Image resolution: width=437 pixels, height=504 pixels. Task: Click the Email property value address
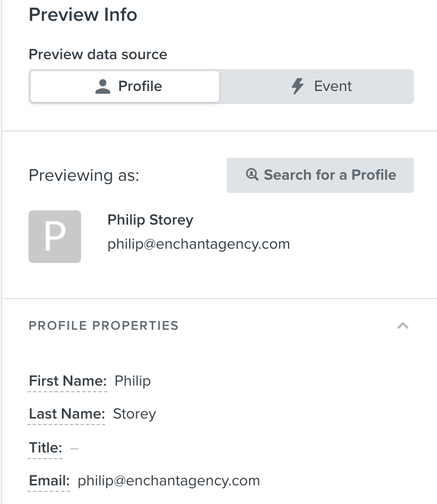tap(169, 481)
